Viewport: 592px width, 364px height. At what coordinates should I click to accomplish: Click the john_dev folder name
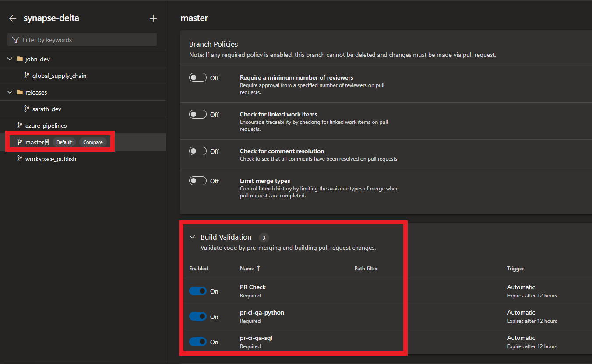click(x=38, y=59)
